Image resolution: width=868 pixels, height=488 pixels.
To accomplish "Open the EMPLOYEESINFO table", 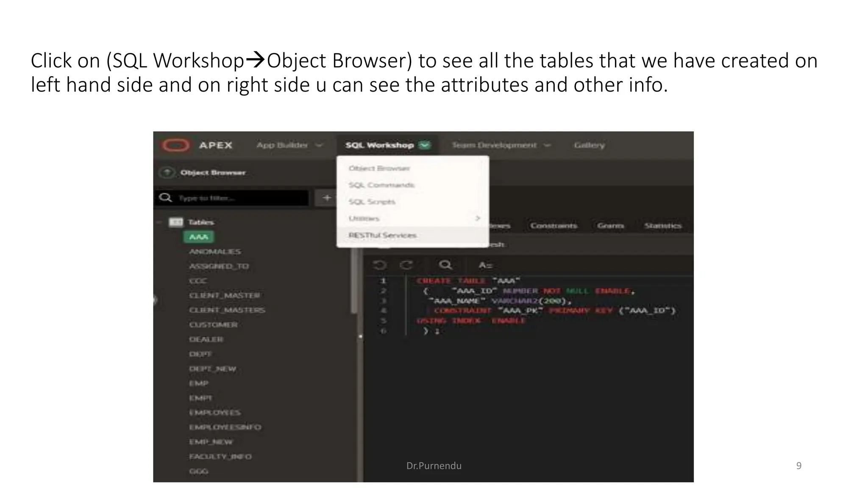I will click(225, 427).
